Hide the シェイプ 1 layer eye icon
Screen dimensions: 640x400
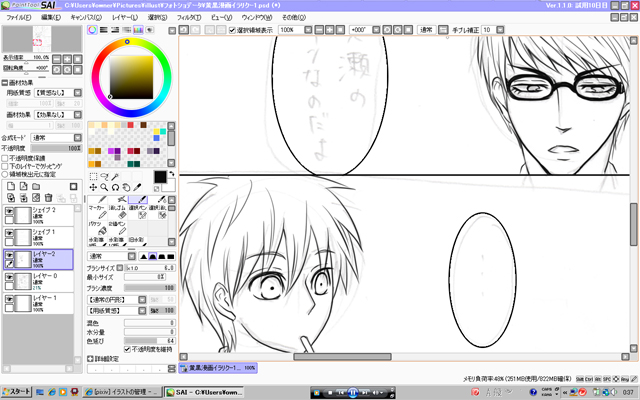[x=9, y=233]
